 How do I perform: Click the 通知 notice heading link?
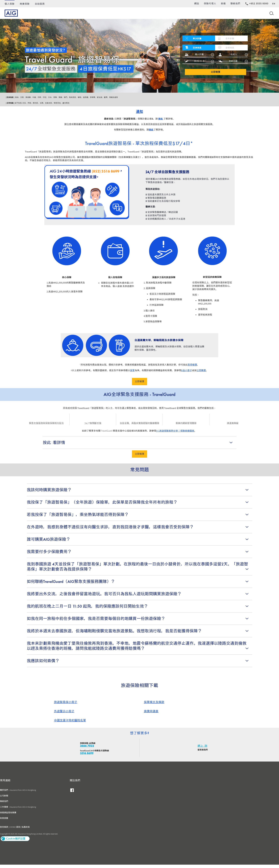pos(139,112)
